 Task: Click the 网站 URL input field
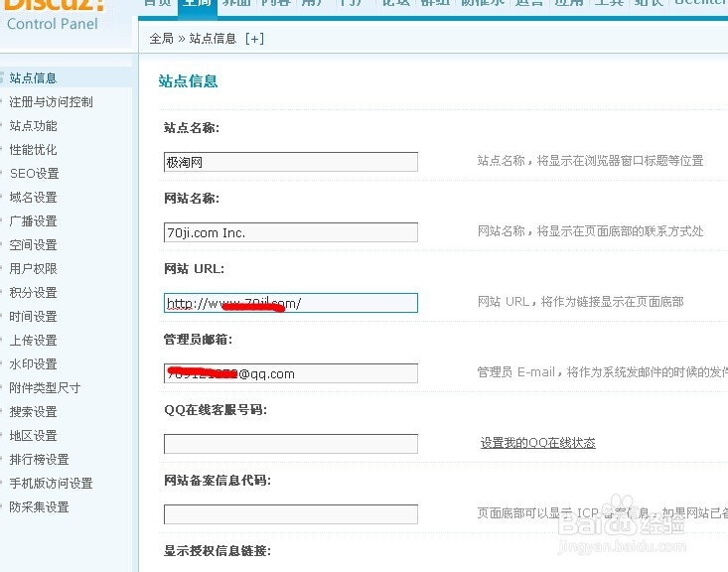pyautogui.click(x=291, y=303)
